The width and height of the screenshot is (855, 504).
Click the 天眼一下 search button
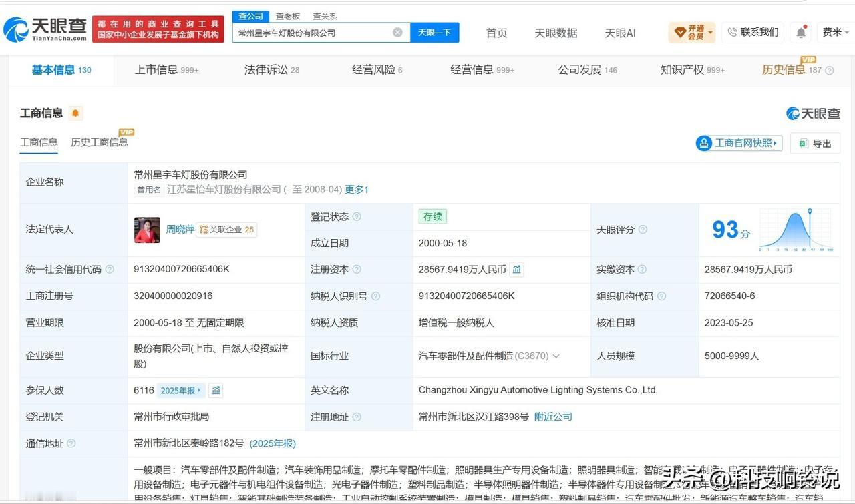434,33
